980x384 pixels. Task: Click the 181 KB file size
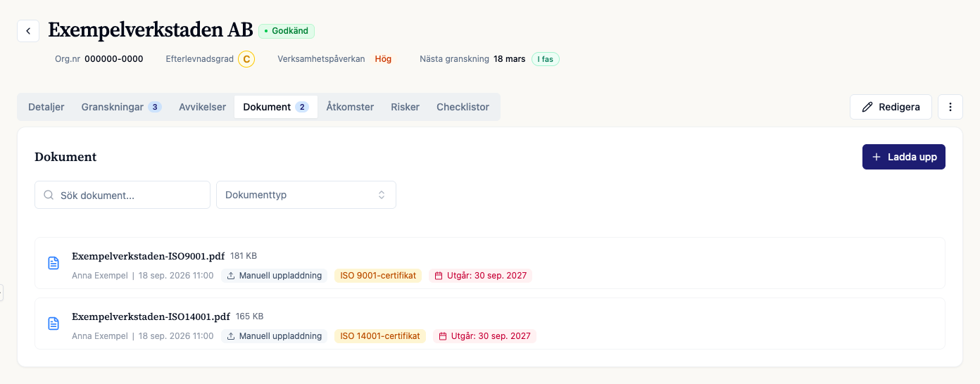244,256
